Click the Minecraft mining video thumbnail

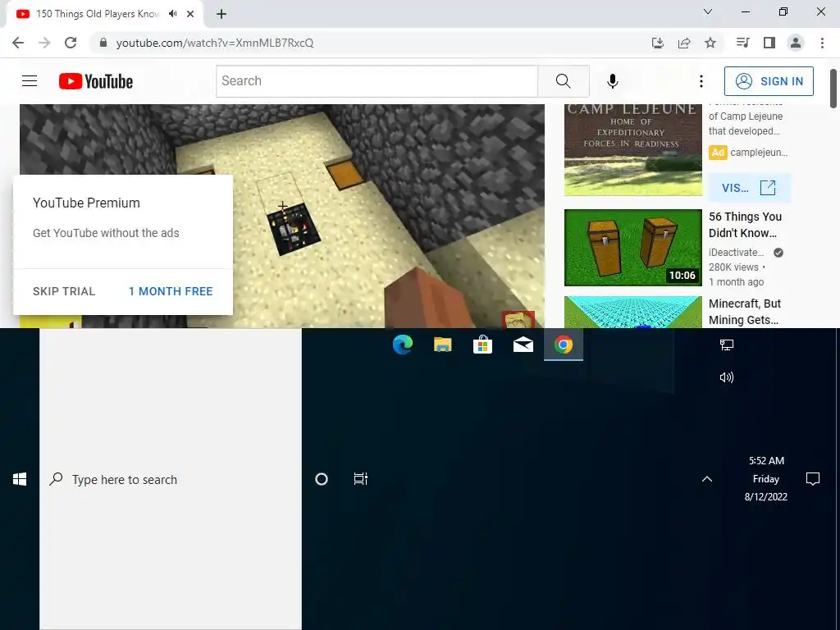tap(632, 312)
